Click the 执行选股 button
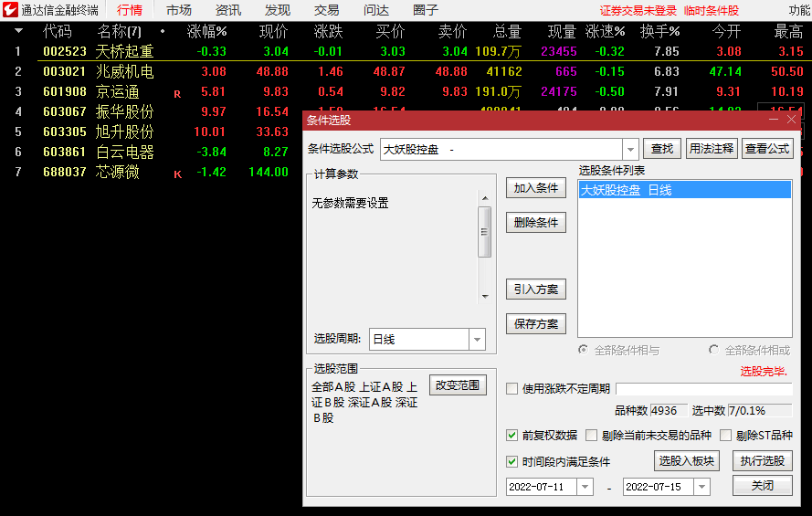 point(763,460)
